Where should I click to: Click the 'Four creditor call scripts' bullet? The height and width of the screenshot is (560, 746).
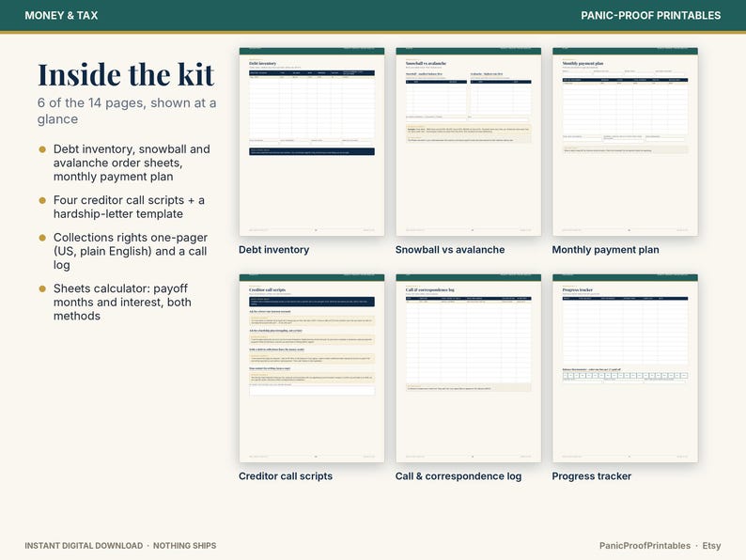click(x=129, y=207)
